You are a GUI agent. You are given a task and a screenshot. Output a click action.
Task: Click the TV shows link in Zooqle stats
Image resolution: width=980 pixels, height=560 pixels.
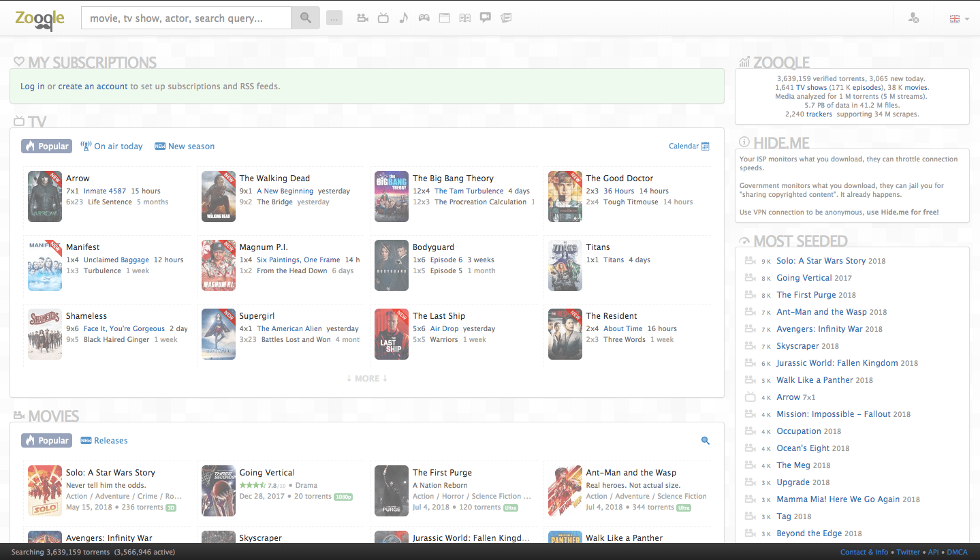[x=812, y=88]
